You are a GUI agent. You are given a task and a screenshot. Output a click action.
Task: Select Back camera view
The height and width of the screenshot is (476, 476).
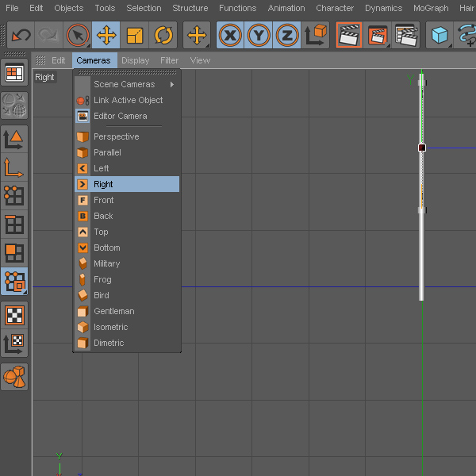pos(127,216)
